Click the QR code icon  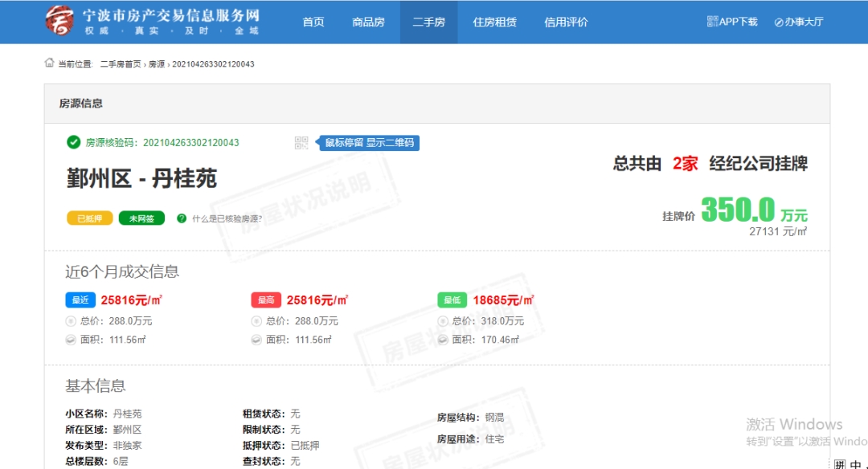point(301,143)
